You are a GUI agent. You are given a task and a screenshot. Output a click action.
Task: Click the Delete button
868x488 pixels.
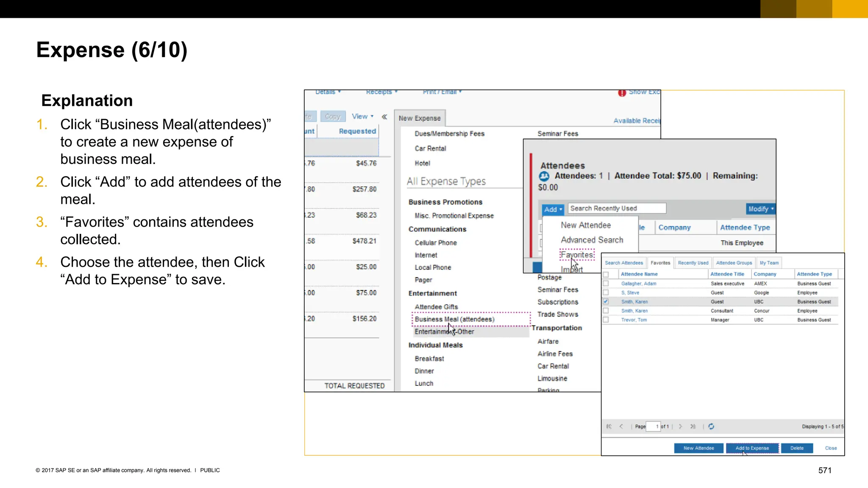click(797, 448)
